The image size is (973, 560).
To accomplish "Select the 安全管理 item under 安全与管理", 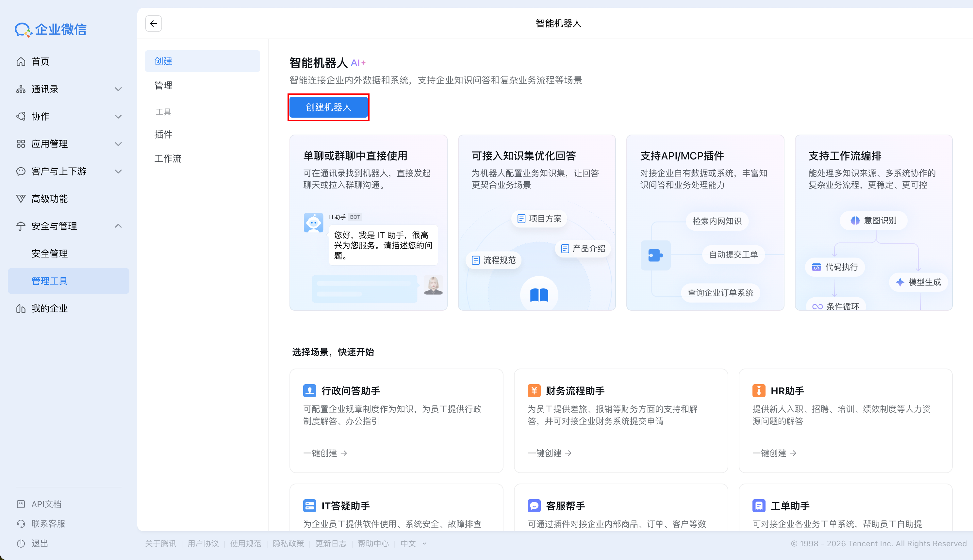I will coord(50,253).
